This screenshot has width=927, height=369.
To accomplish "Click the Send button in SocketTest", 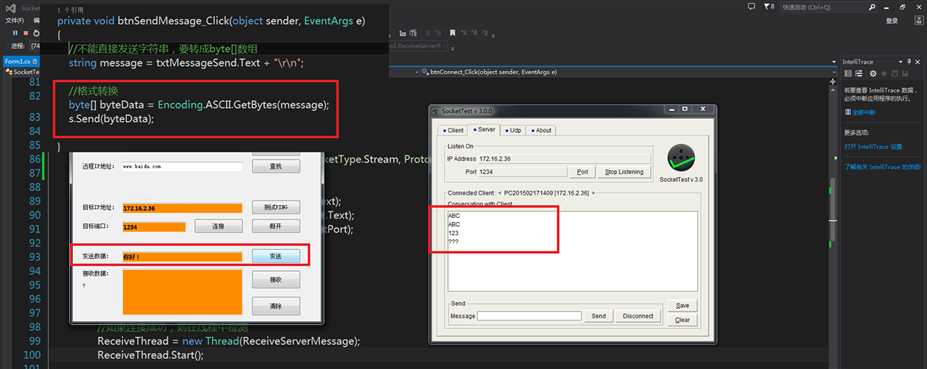I will [598, 316].
